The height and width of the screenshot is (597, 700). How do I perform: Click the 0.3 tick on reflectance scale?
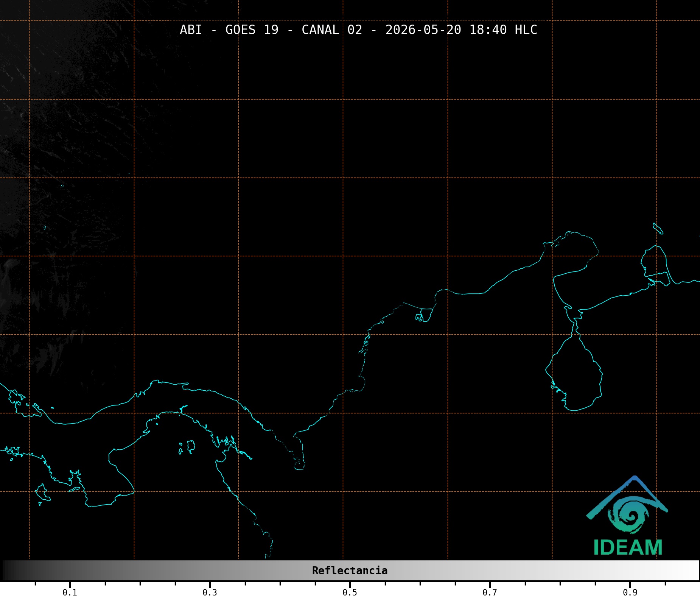click(210, 592)
